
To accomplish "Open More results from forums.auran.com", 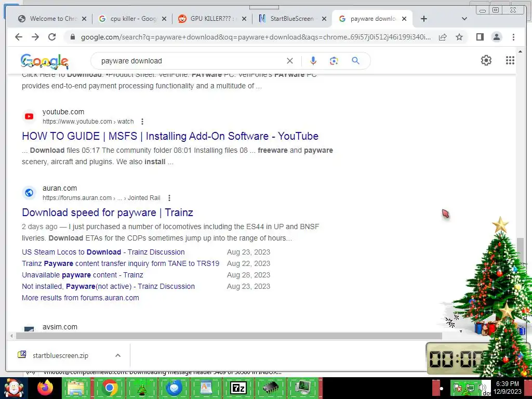I will [x=81, y=298].
